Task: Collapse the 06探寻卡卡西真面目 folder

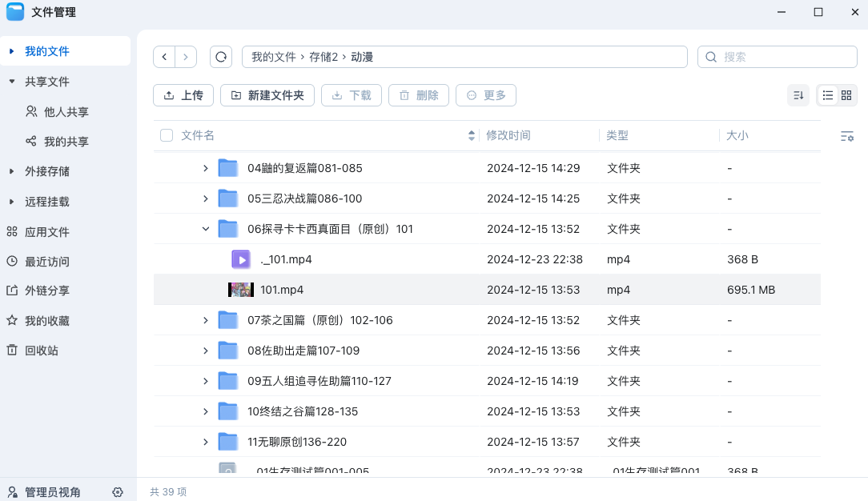Action: click(206, 229)
